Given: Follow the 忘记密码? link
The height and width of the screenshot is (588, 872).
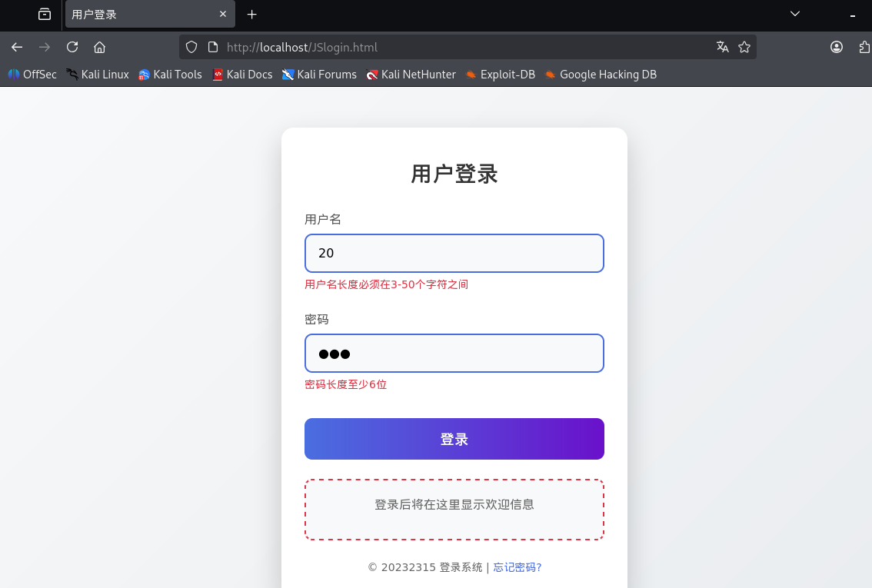Looking at the screenshot, I should 518,567.
